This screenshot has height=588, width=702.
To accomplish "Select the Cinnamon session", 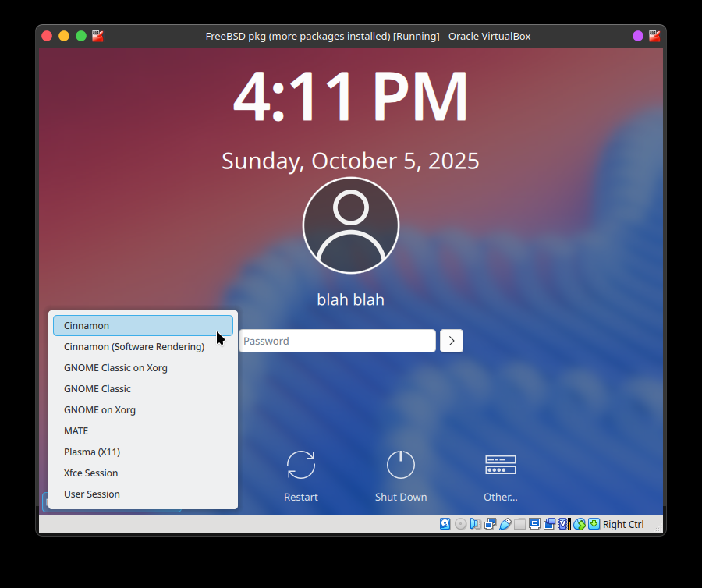I will [143, 326].
